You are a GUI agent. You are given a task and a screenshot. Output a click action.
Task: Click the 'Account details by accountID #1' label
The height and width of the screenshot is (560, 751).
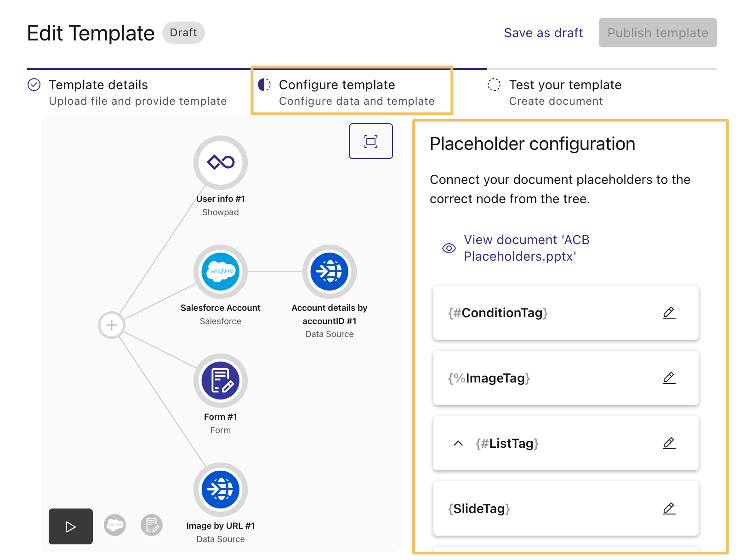(330, 314)
